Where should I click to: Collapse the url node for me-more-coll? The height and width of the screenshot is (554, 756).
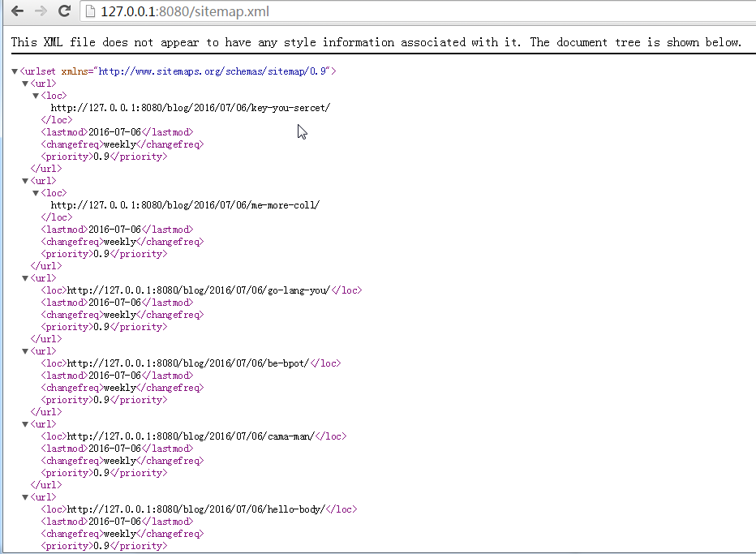pyautogui.click(x=25, y=181)
